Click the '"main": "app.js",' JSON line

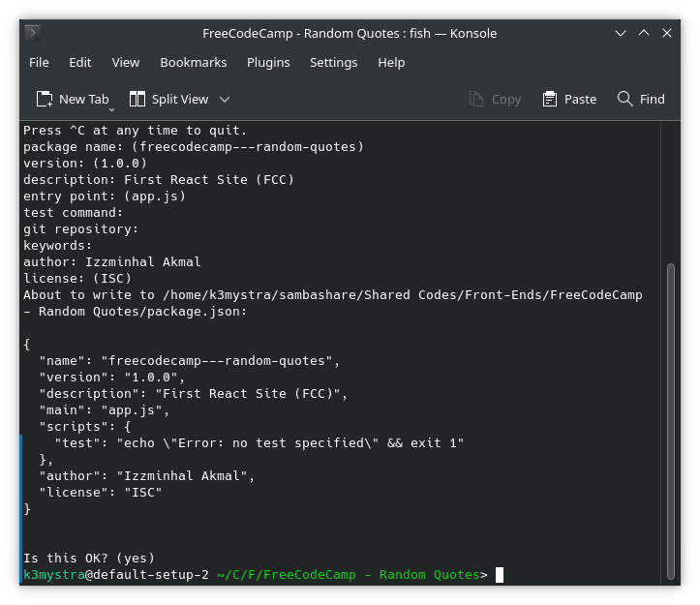pyautogui.click(x=104, y=409)
